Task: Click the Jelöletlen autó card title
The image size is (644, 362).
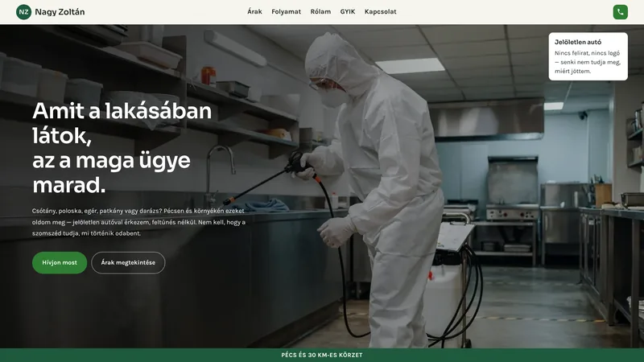Action: pyautogui.click(x=578, y=42)
